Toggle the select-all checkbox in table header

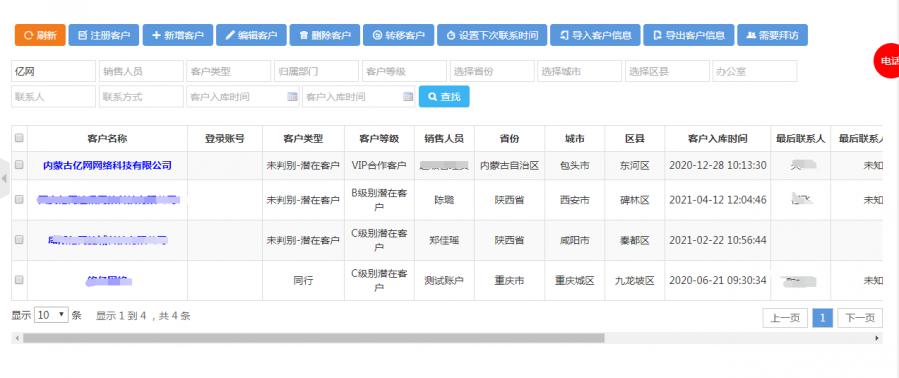point(19,138)
